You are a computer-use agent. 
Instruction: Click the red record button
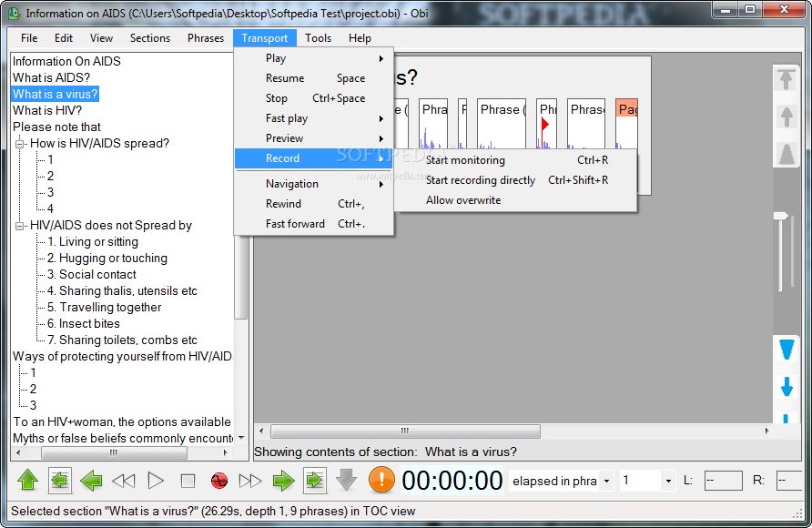pyautogui.click(x=219, y=481)
